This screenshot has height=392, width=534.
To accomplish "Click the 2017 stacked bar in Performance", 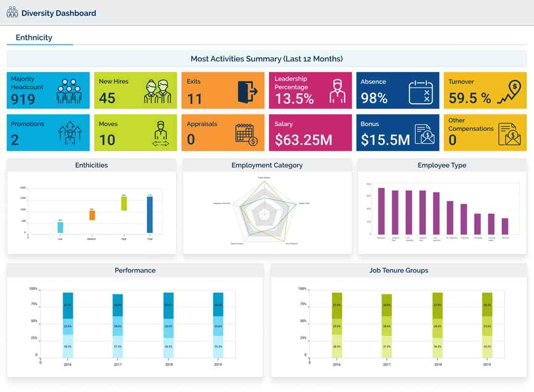I will pyautogui.click(x=117, y=325).
